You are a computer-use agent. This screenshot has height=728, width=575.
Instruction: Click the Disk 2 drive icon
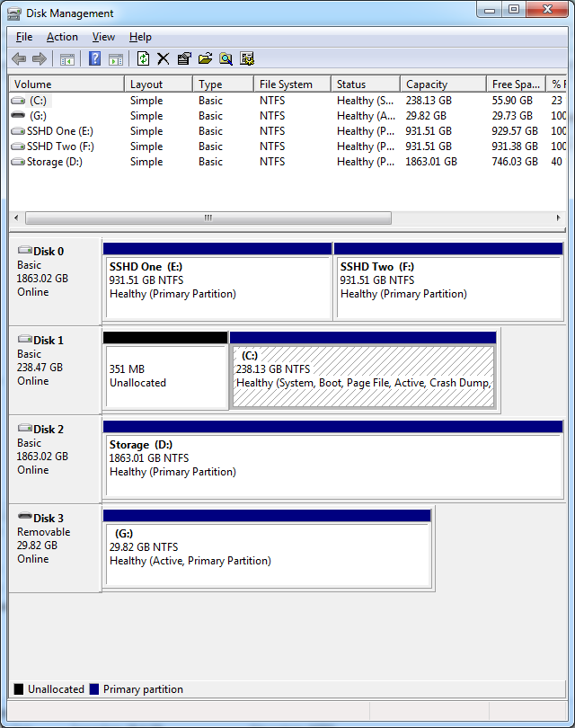point(25,428)
